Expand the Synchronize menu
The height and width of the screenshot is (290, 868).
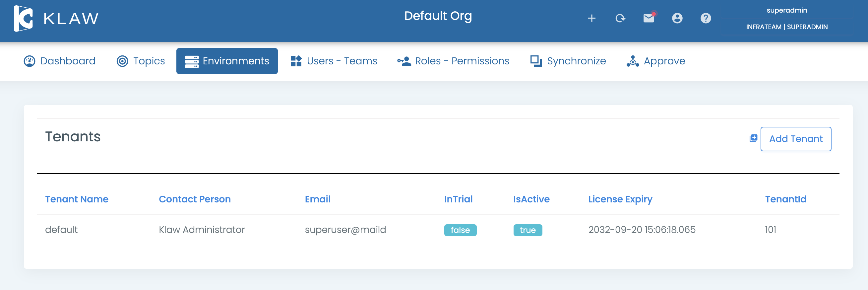[x=568, y=61]
